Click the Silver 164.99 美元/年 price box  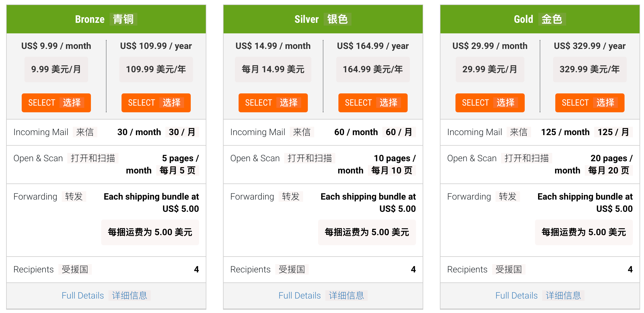[373, 69]
